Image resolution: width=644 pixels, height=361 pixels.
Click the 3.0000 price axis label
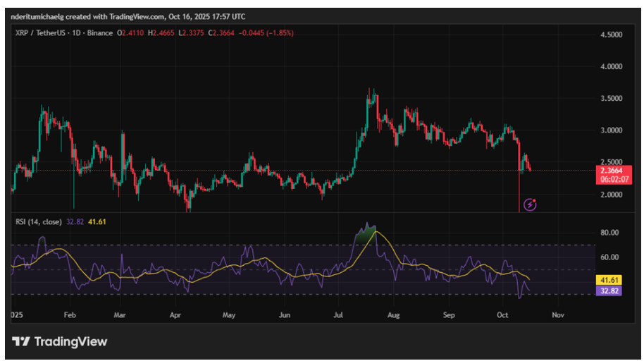[610, 130]
